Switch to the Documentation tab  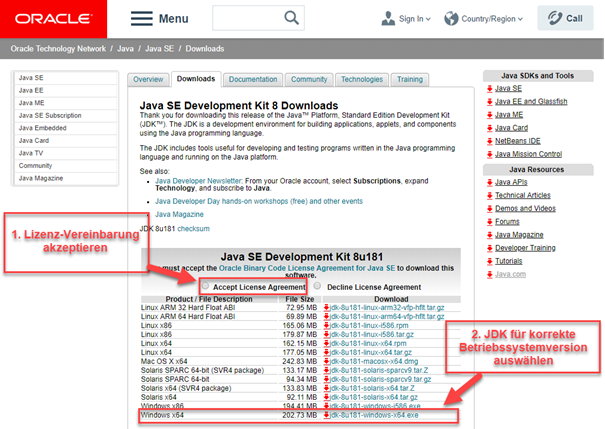tap(253, 79)
